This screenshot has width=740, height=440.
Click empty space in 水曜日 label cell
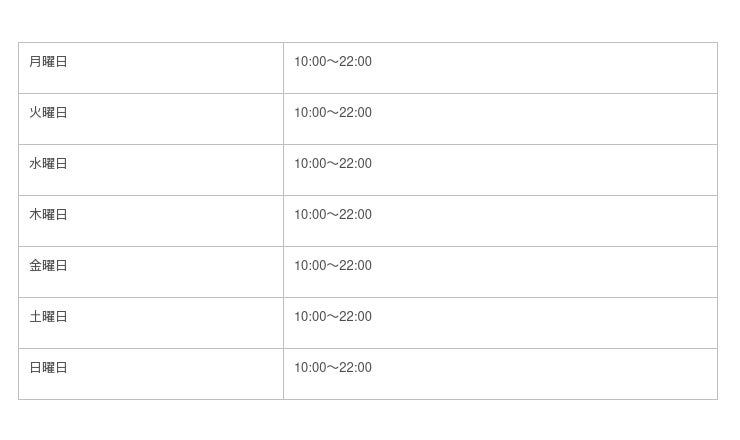[175, 170]
